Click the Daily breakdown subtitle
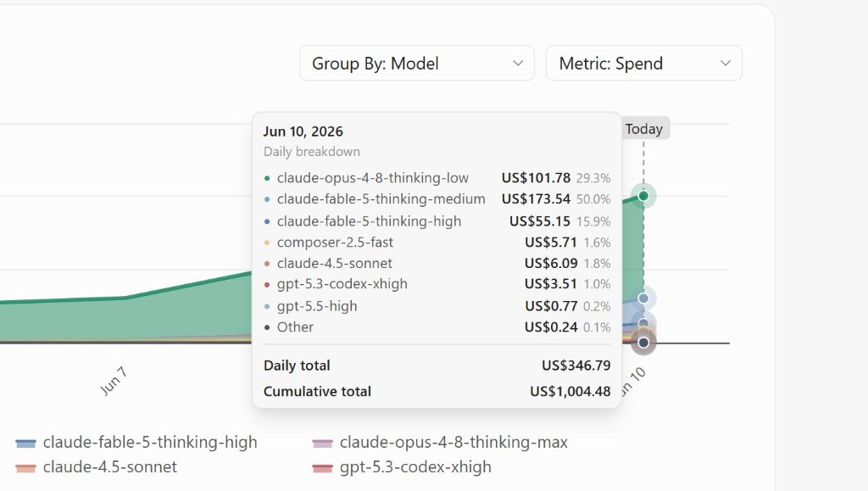The height and width of the screenshot is (491, 868). (x=312, y=152)
